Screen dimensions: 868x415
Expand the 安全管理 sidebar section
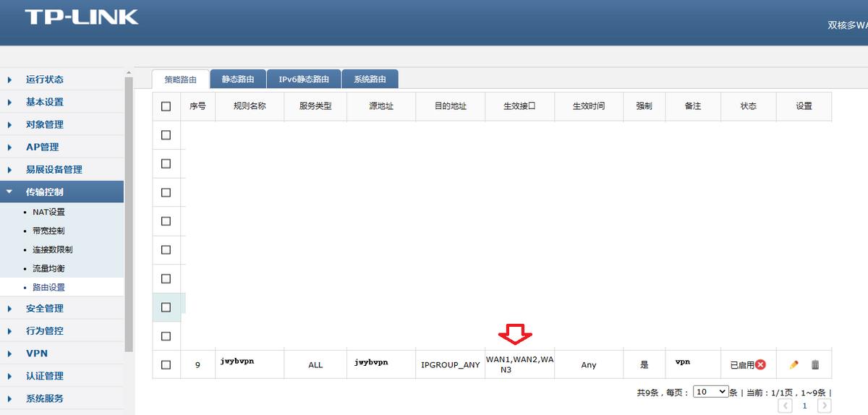(61, 308)
